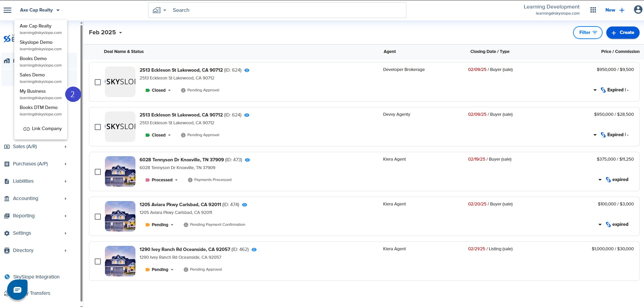Choose Books Demo from company list
Image resolution: width=644 pixels, height=307 pixels.
(x=41, y=61)
